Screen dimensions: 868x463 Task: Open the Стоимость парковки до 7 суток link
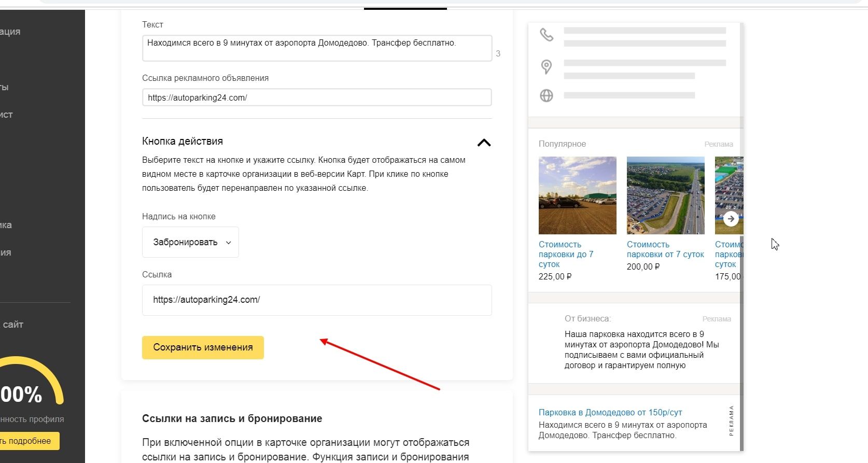point(566,254)
